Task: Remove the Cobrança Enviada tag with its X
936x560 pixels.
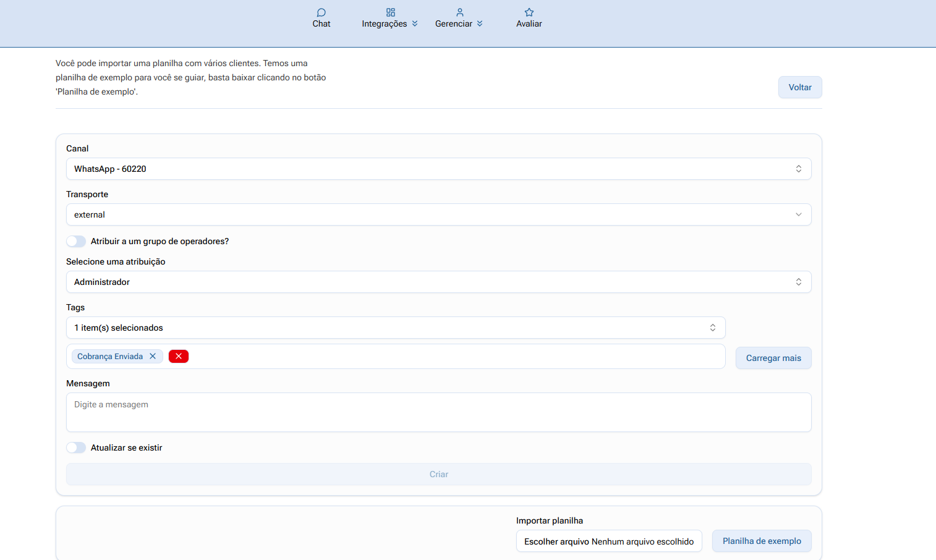Action: [153, 356]
